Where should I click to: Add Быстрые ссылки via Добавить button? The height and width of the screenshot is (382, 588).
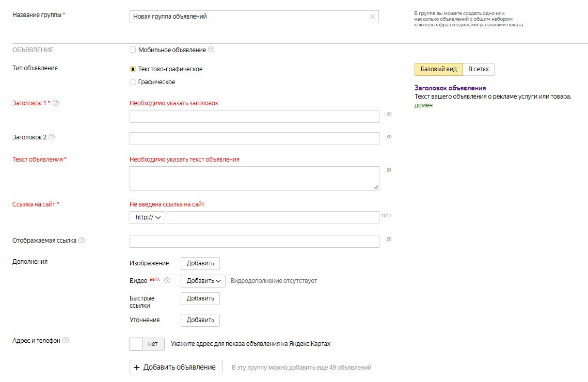[x=200, y=298]
